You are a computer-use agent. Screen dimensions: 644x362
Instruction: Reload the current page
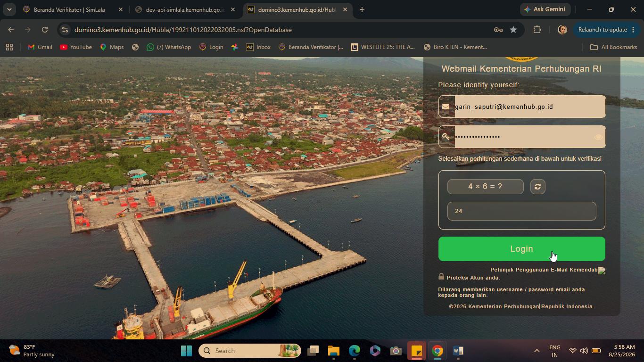tap(45, 30)
